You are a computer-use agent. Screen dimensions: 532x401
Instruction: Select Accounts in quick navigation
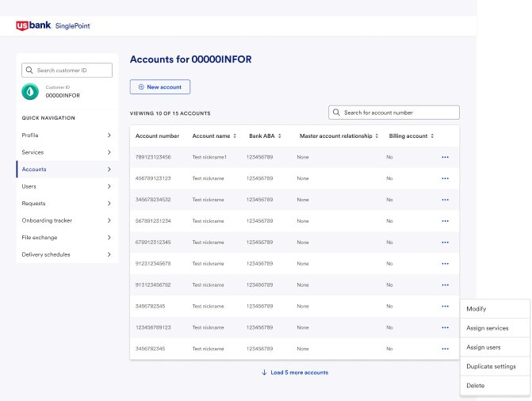[x=67, y=169]
